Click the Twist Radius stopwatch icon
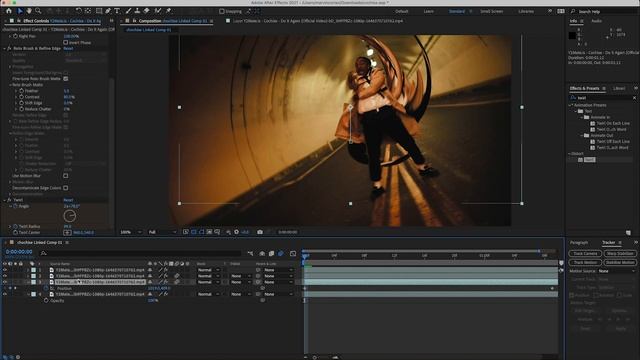This screenshot has width=640, height=360. 15,227
